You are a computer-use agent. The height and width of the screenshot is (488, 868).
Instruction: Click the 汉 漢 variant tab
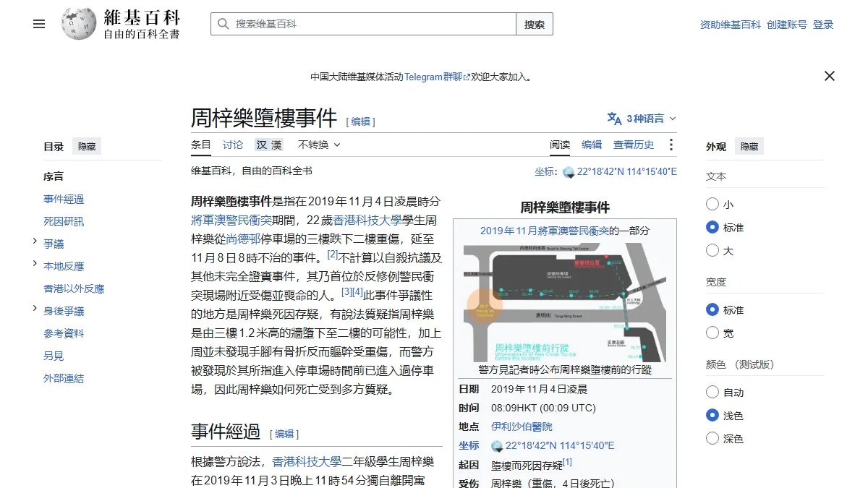pyautogui.click(x=268, y=145)
